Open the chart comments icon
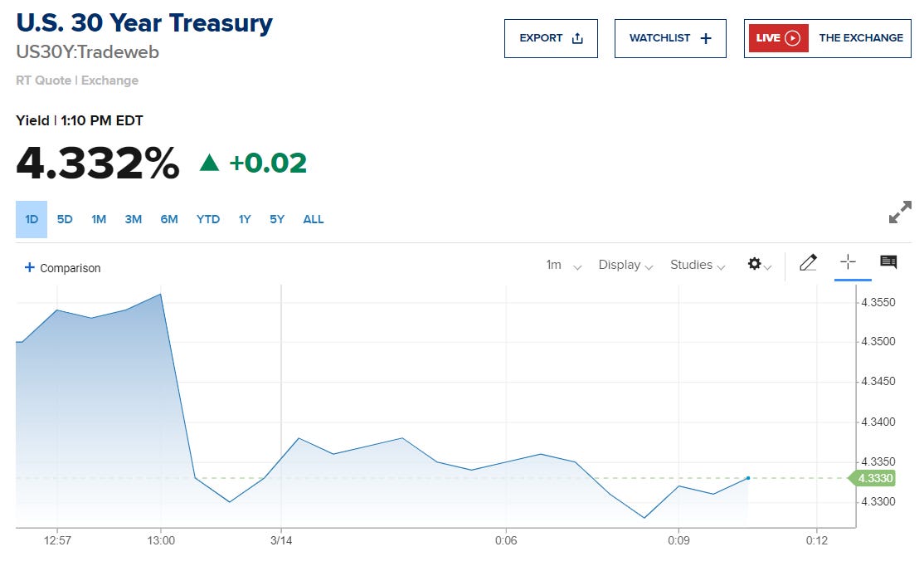 [x=888, y=262]
